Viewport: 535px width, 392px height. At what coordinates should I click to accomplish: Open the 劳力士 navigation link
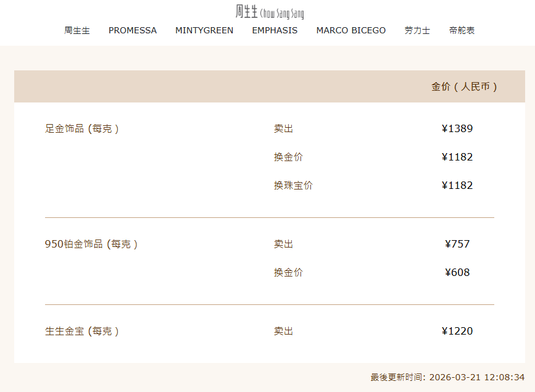pyautogui.click(x=417, y=30)
